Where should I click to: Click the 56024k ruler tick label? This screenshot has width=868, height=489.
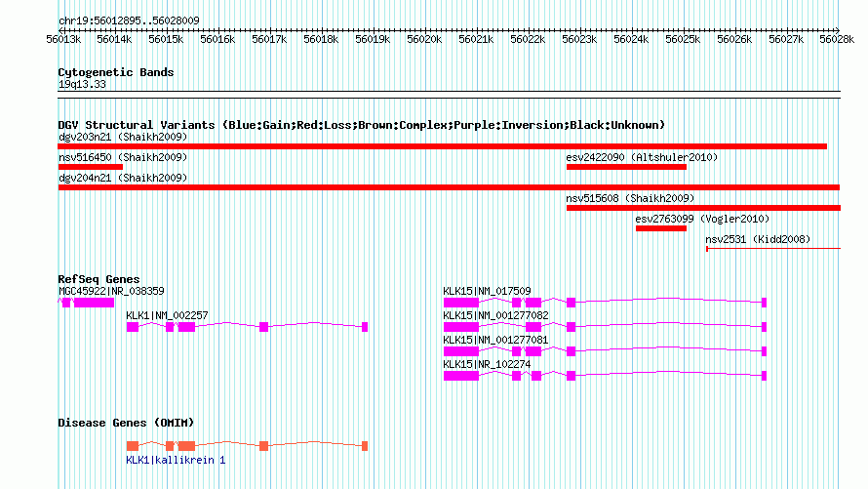(x=631, y=39)
